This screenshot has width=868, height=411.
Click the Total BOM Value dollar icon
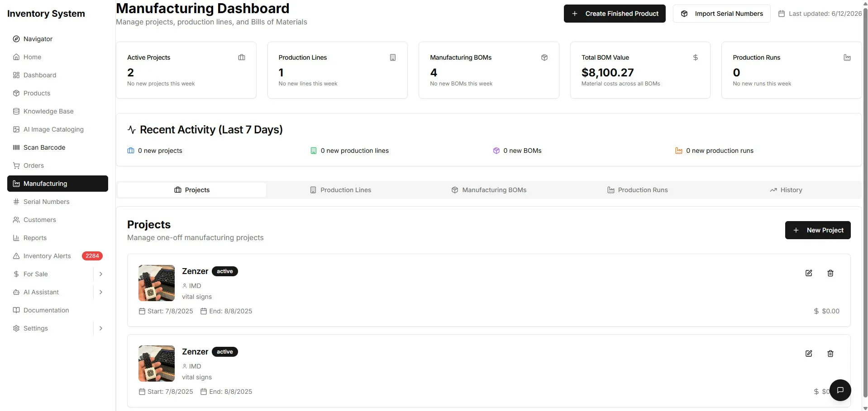(x=696, y=57)
